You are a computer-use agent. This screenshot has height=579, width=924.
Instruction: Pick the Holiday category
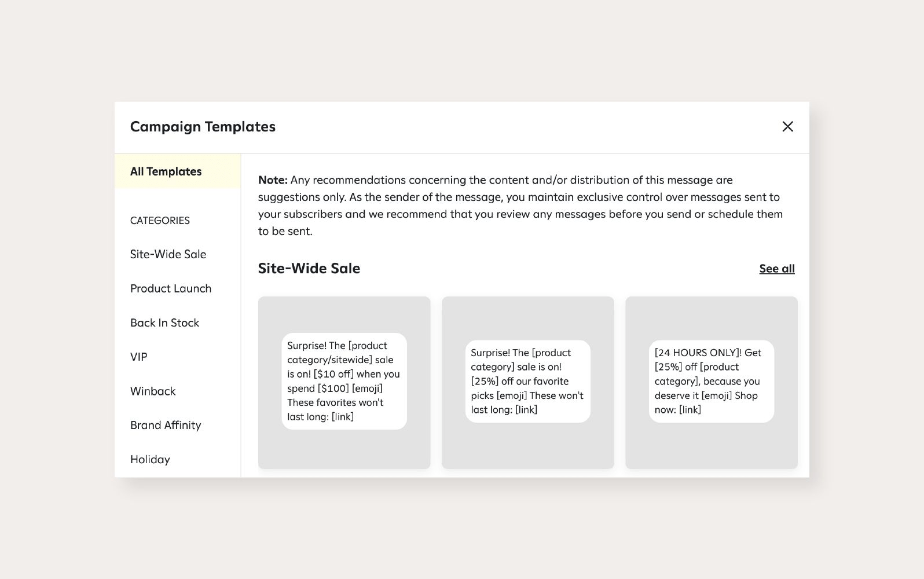coord(150,459)
